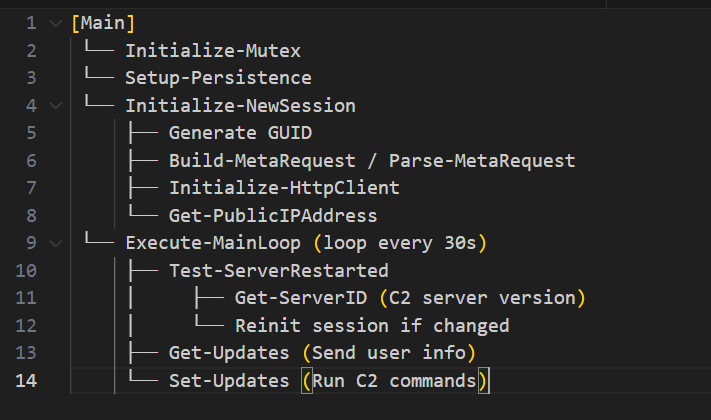Click line number 14 in the gutter
Screen dimensions: 711x420
click(26, 381)
